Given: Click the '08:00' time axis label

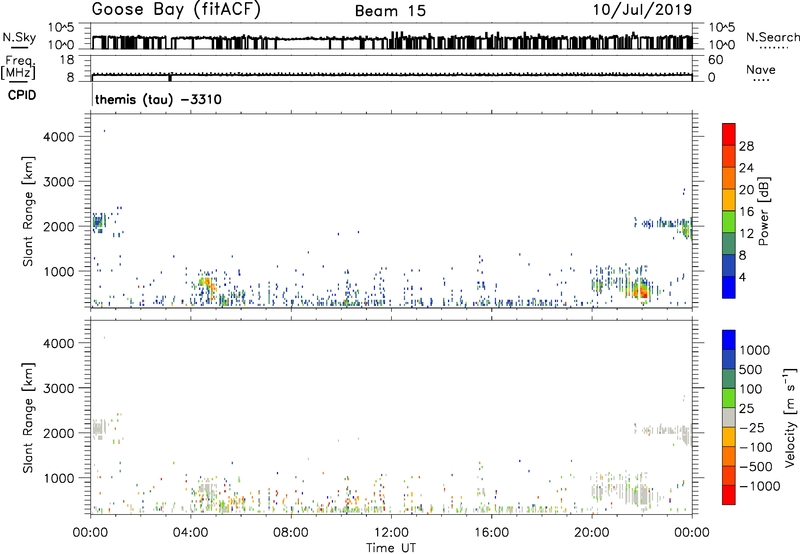Looking at the screenshot, I should coord(291,533).
